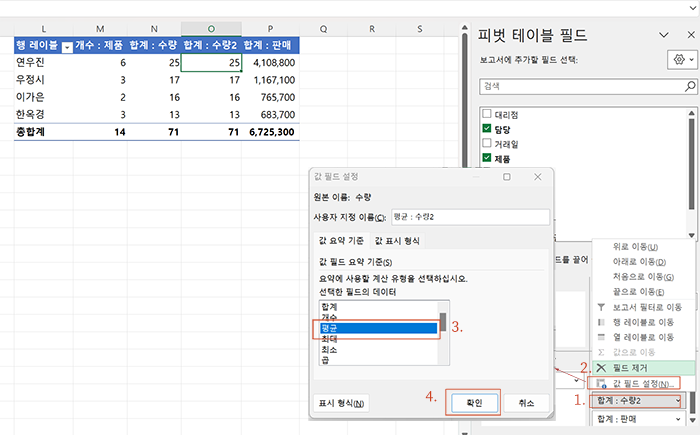700x435 pixels.
Task: Select 최소 in the summary function list
Action: click(379, 350)
